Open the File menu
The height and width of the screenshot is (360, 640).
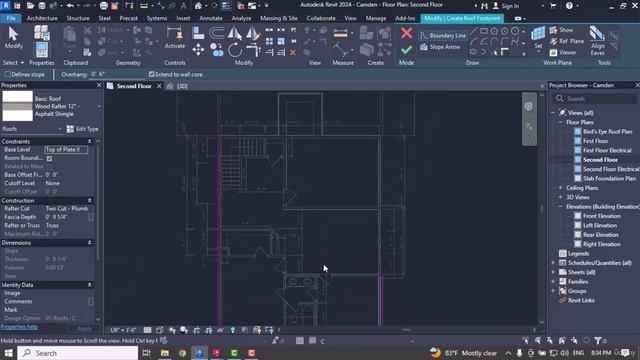(x=11, y=18)
